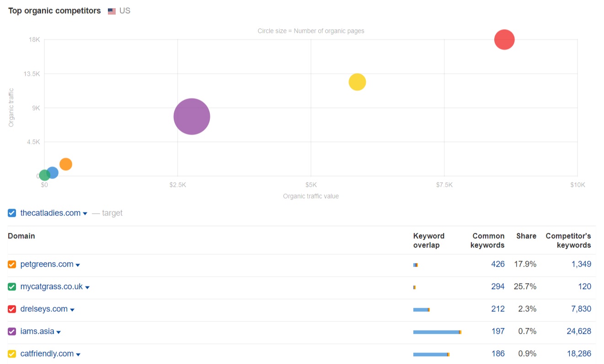Toggle the petgreens.com checkbox
This screenshot has width=604, height=364.
(12, 264)
